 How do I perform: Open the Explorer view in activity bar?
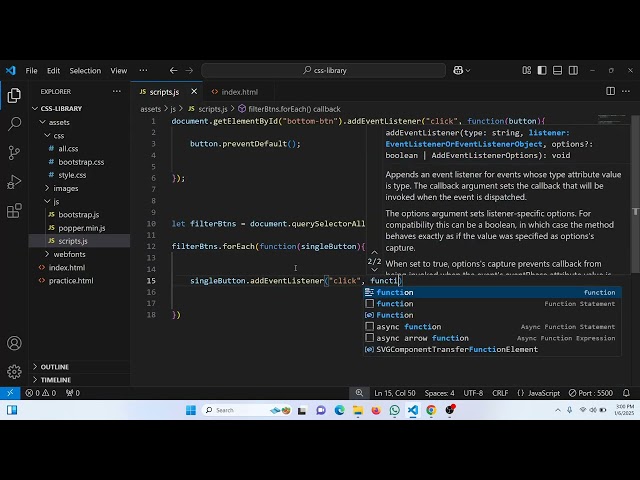(14, 95)
